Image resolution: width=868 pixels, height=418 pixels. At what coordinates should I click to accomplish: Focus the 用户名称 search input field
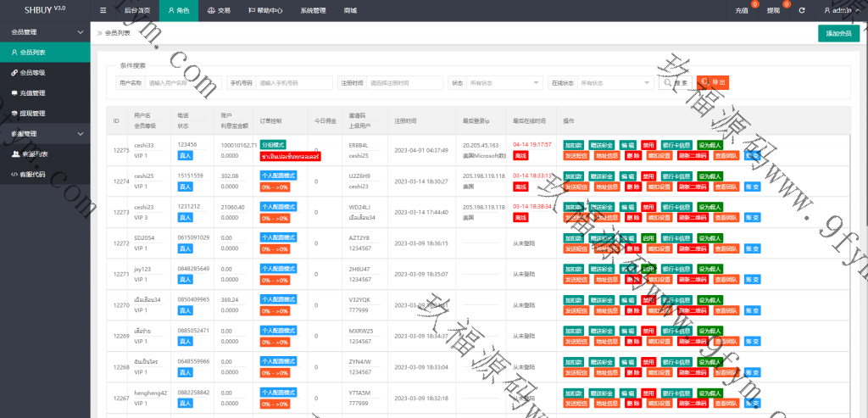pyautogui.click(x=181, y=83)
